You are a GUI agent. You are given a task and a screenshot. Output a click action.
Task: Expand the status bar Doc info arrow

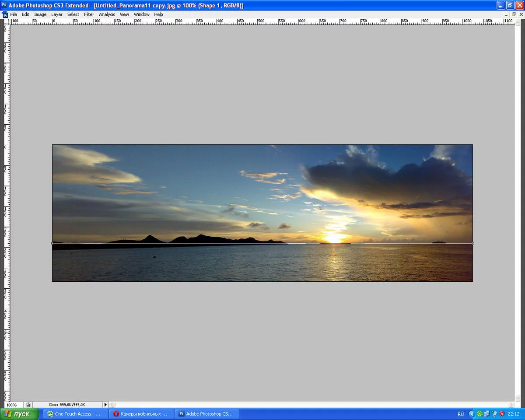click(105, 405)
